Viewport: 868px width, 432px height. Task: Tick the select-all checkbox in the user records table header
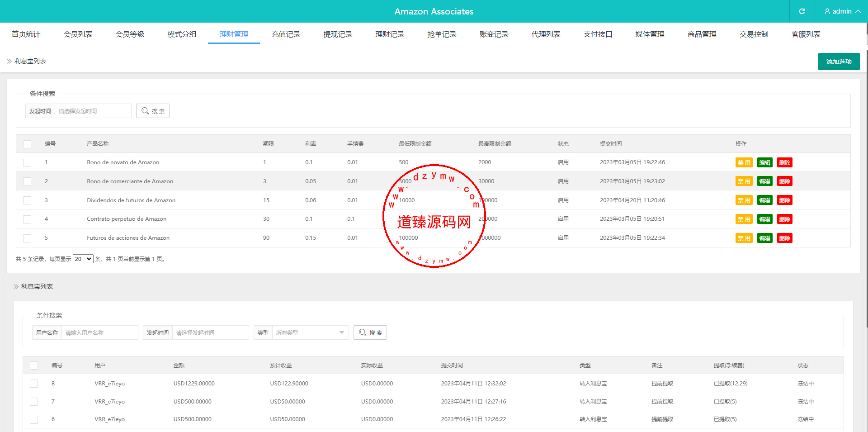34,366
